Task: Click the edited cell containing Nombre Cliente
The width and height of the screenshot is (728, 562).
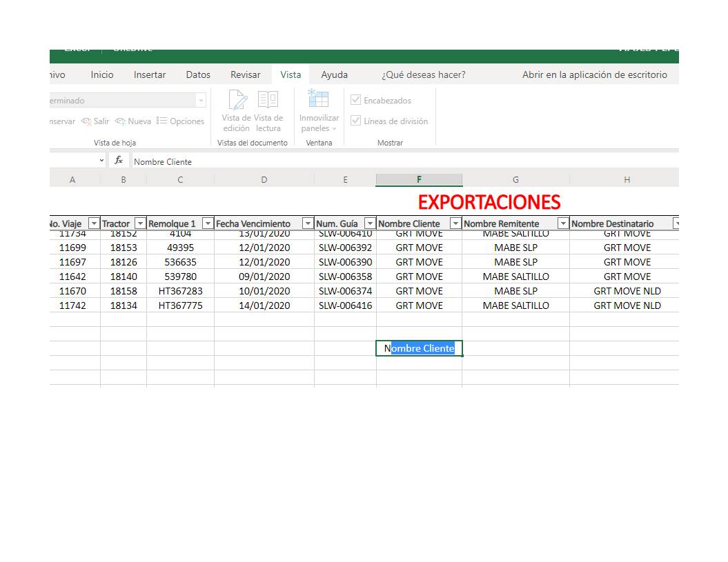Action: 419,348
